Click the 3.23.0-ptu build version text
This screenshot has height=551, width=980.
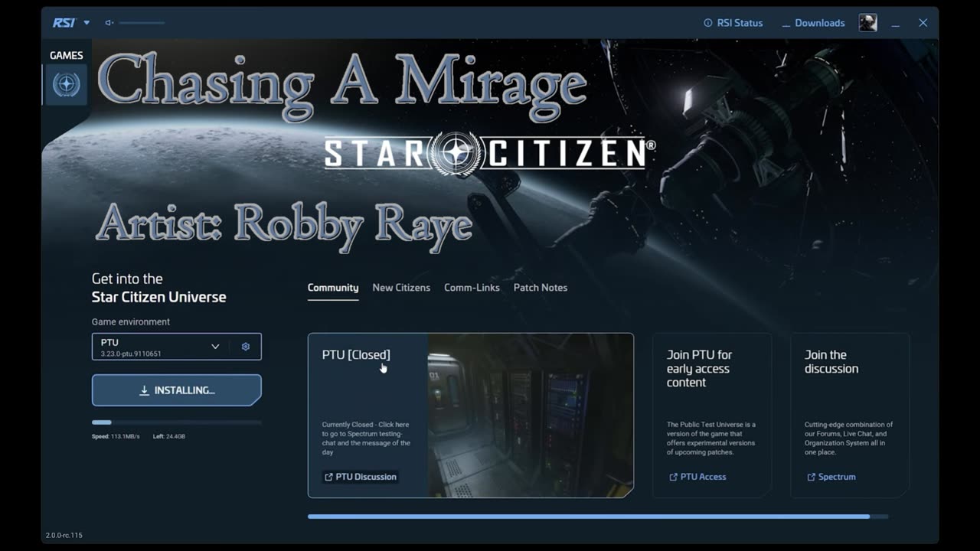pyautogui.click(x=131, y=354)
